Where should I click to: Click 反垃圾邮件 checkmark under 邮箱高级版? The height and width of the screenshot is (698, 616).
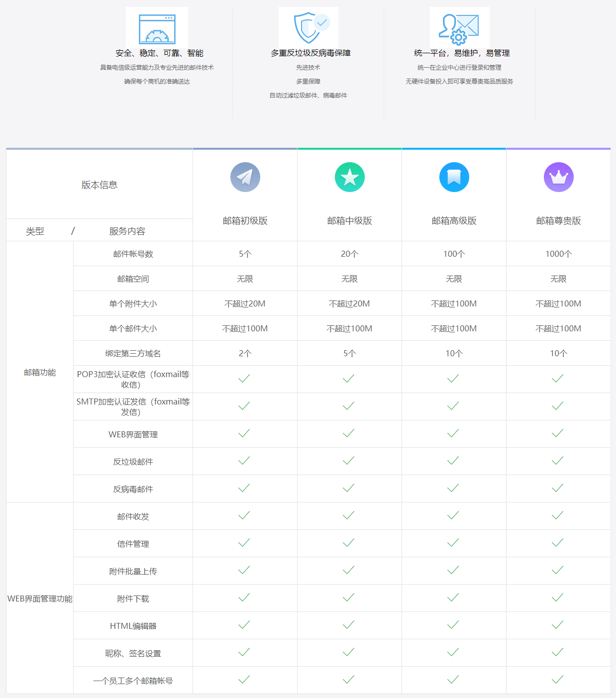tap(453, 461)
